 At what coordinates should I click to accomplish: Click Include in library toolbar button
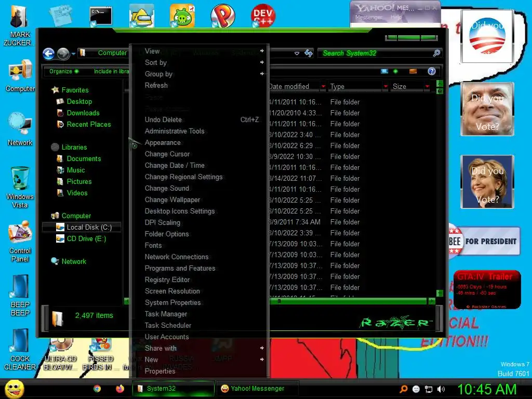pyautogui.click(x=111, y=71)
